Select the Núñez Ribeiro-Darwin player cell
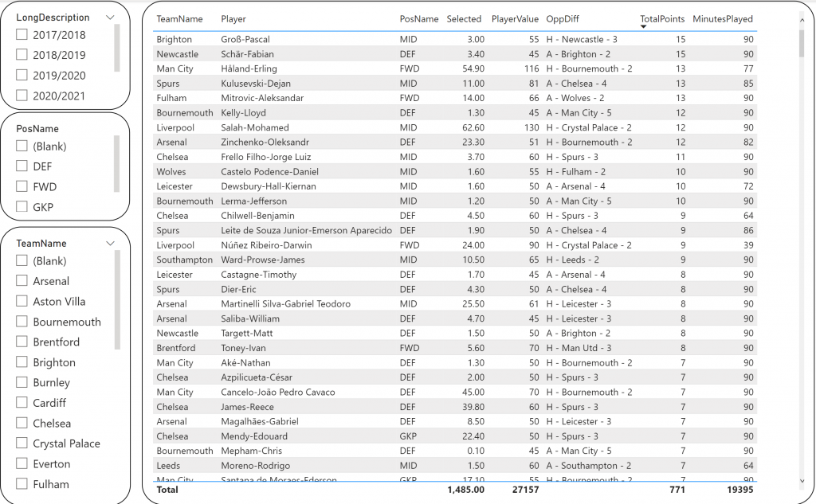This screenshot has width=816, height=504. click(x=266, y=245)
